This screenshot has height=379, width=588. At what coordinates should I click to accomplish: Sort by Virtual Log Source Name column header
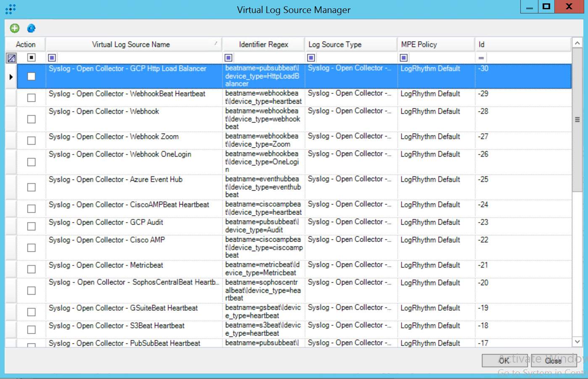coord(131,45)
